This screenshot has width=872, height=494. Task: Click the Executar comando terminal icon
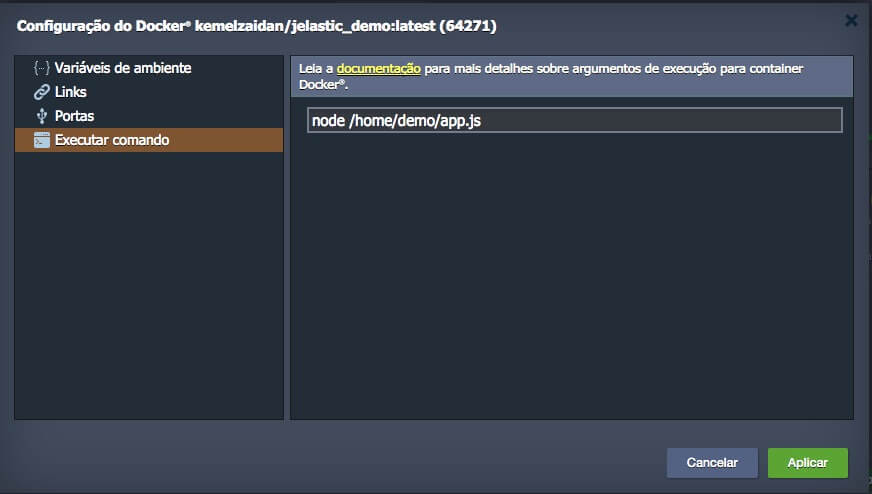point(42,140)
